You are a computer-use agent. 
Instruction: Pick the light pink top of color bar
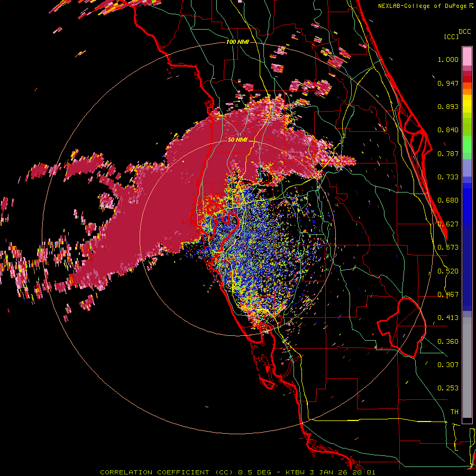coord(467,56)
